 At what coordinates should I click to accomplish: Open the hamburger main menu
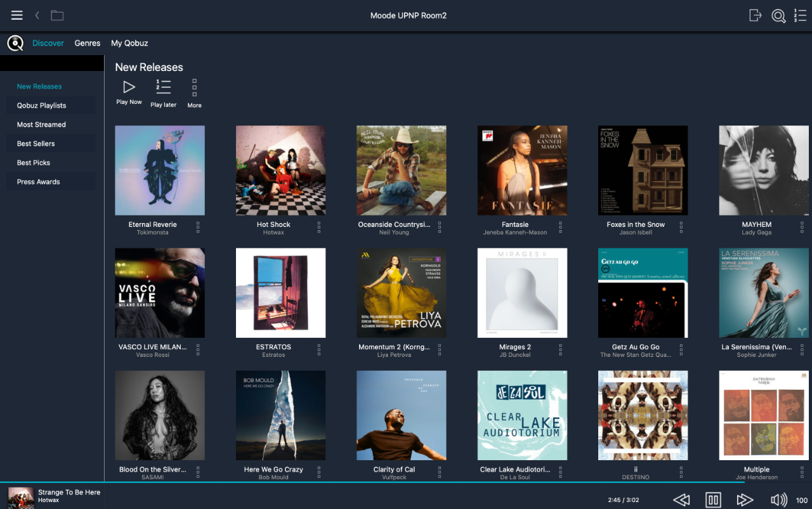pyautogui.click(x=17, y=15)
